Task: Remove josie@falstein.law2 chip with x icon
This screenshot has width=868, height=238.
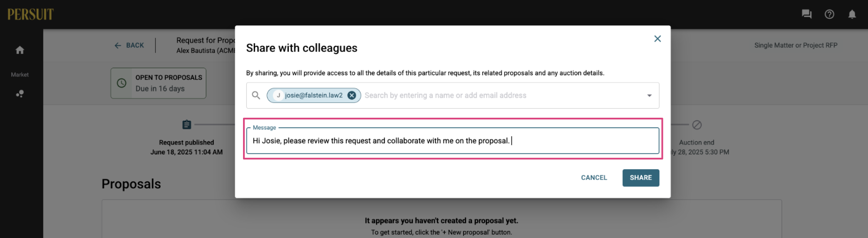Action: [x=352, y=95]
